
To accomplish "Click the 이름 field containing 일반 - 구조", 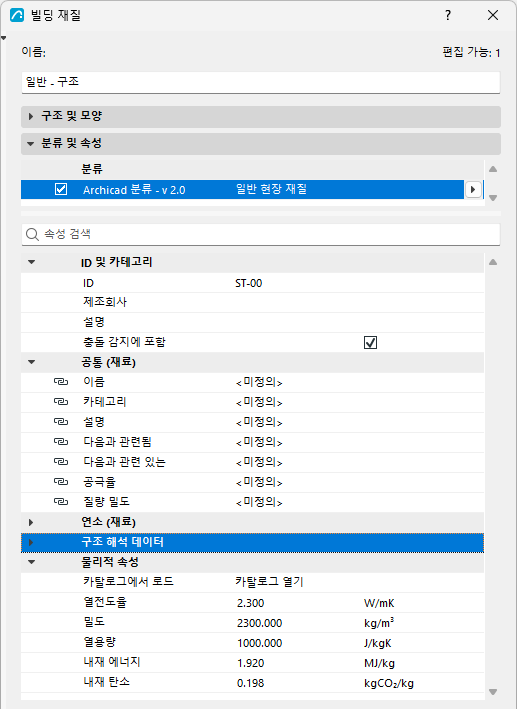I will (261, 82).
